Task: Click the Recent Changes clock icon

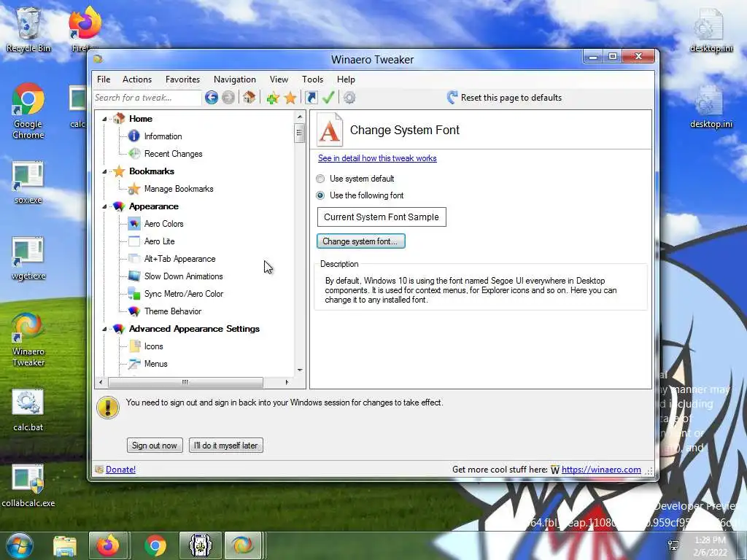Action: click(134, 153)
